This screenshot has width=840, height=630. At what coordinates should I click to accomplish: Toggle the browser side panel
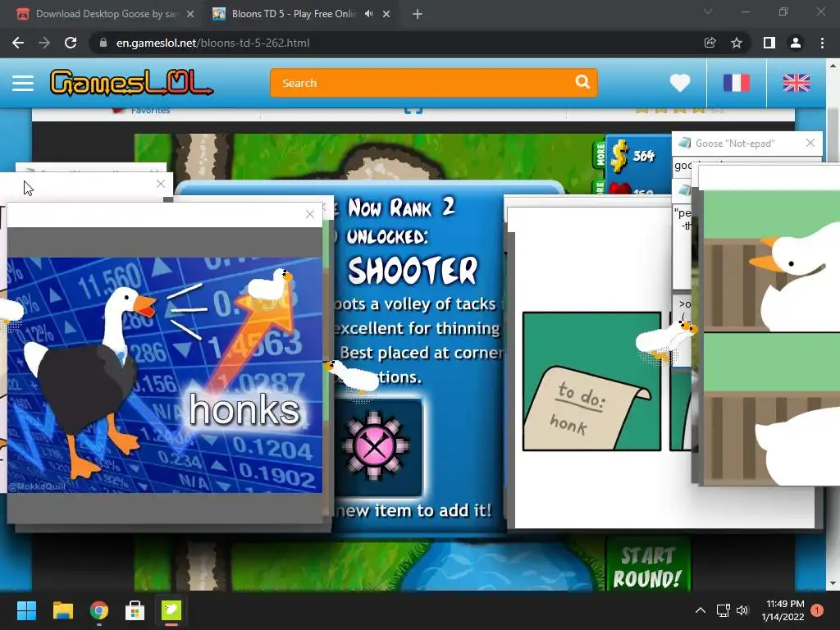(769, 43)
